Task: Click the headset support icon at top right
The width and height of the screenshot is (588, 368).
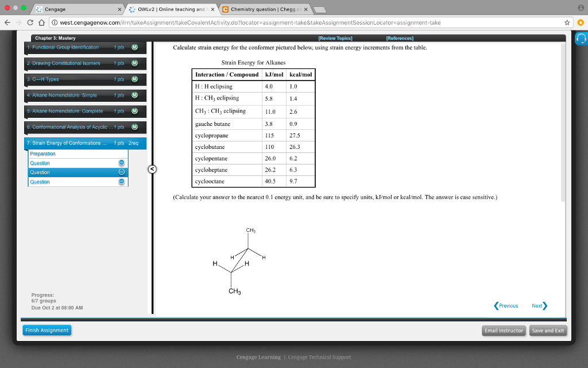Action: click(581, 37)
